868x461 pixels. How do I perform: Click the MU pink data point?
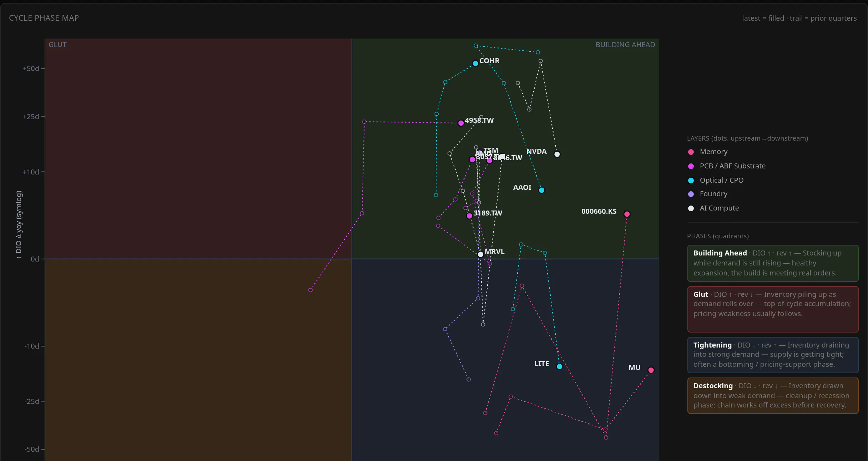tap(651, 370)
